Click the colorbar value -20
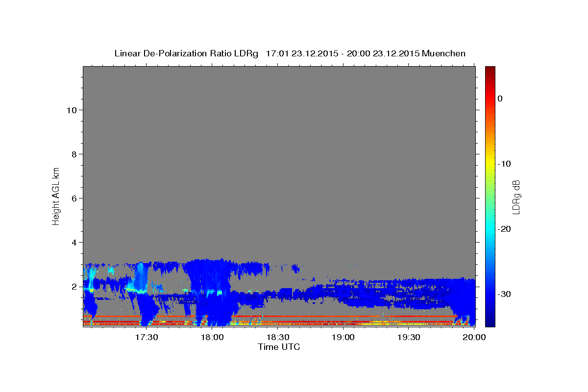The width and height of the screenshot is (588, 392). point(504,229)
